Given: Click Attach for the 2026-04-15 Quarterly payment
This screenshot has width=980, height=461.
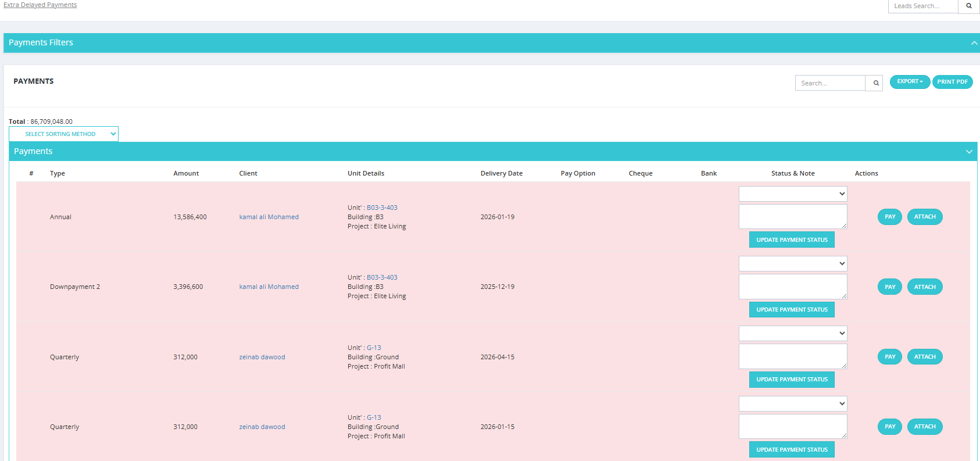Looking at the screenshot, I should 925,356.
